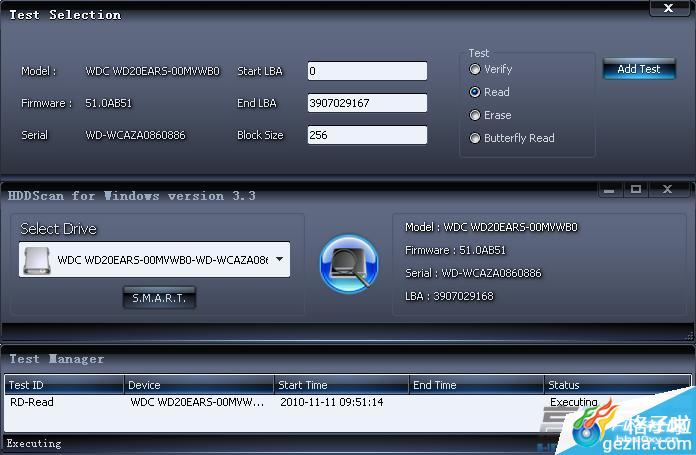Minimize the HDDScan main window

tap(609, 190)
